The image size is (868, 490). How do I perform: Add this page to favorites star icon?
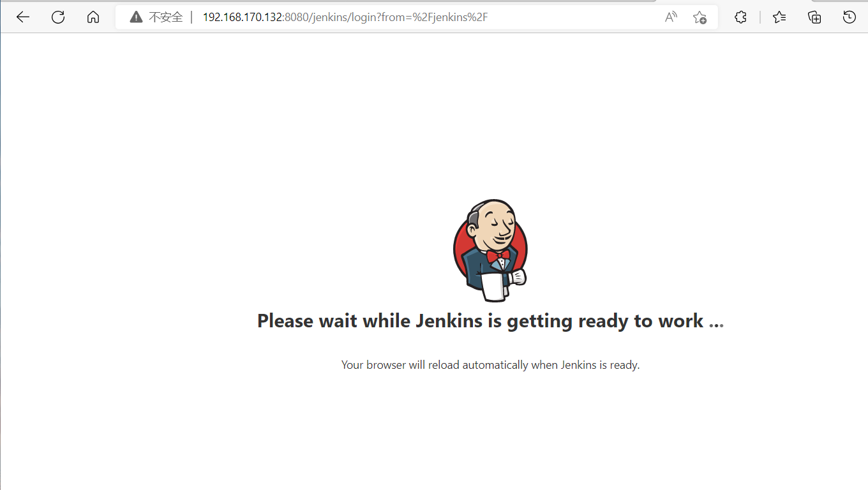700,17
